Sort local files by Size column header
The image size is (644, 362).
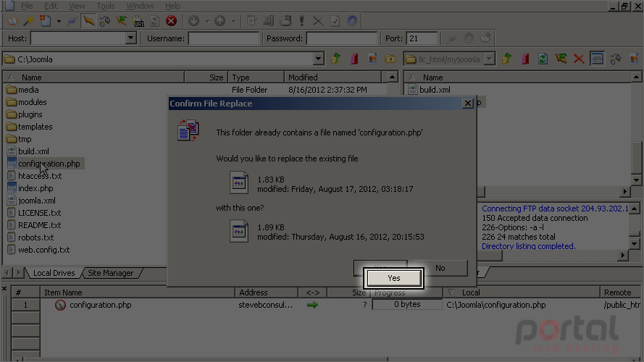click(x=206, y=77)
